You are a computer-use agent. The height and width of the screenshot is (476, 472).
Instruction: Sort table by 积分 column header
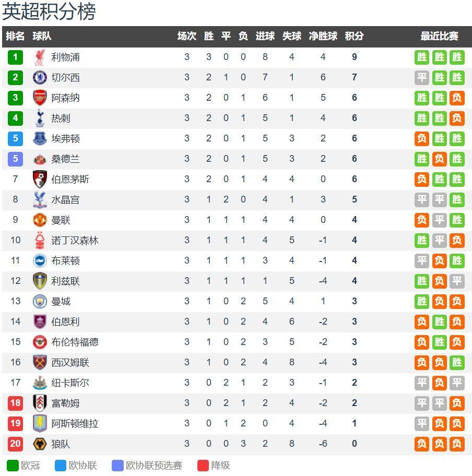(354, 36)
